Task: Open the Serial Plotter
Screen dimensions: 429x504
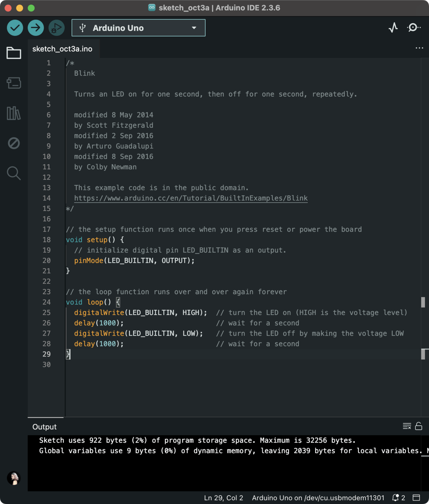Action: (393, 28)
